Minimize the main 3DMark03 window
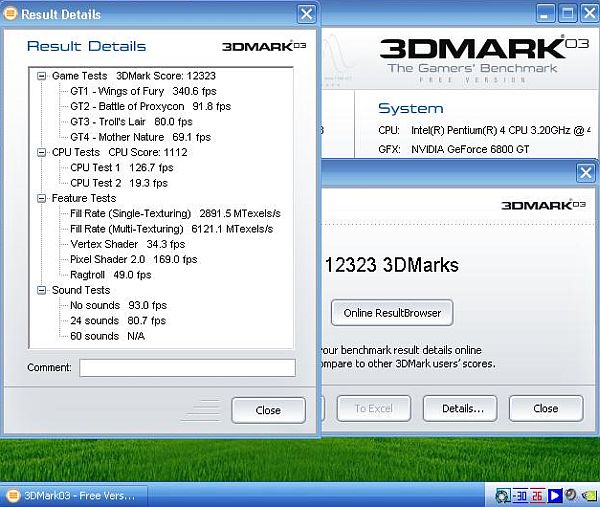The height and width of the screenshot is (507, 600). [x=545, y=14]
